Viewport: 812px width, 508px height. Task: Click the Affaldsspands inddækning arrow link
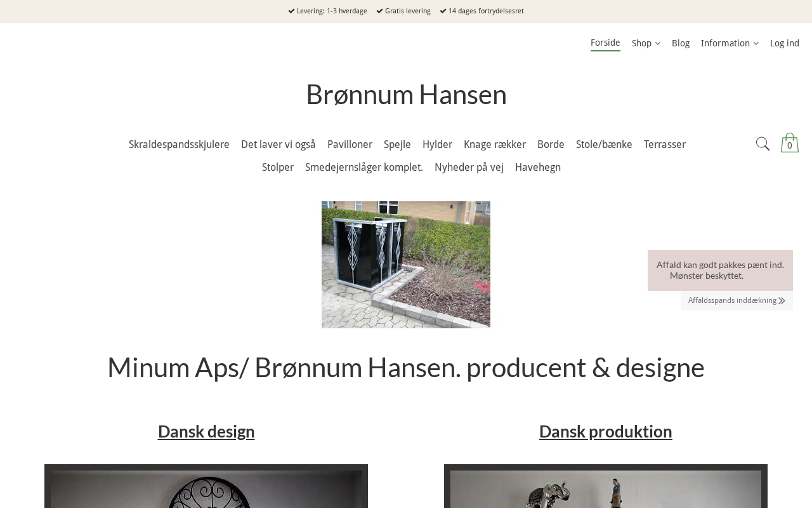(737, 300)
